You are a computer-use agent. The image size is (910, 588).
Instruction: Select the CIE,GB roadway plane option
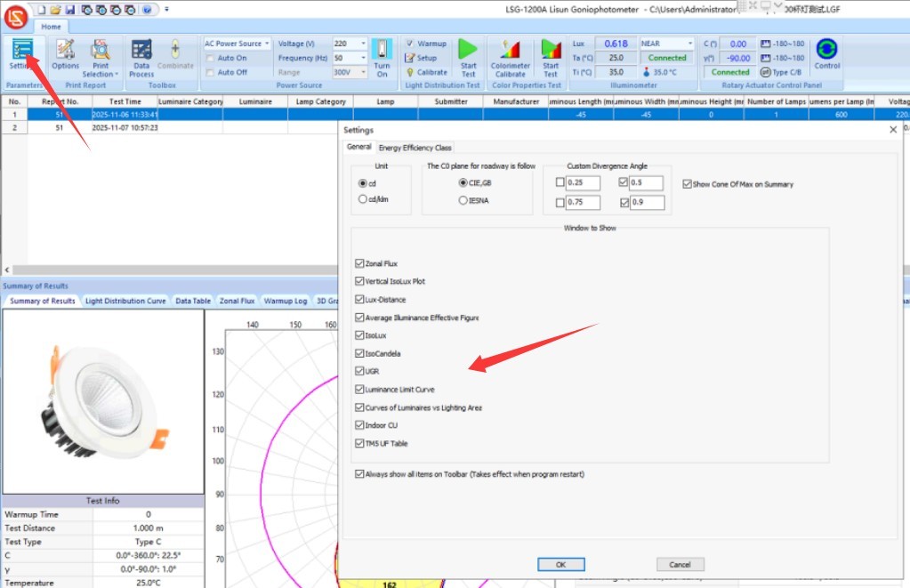(463, 183)
